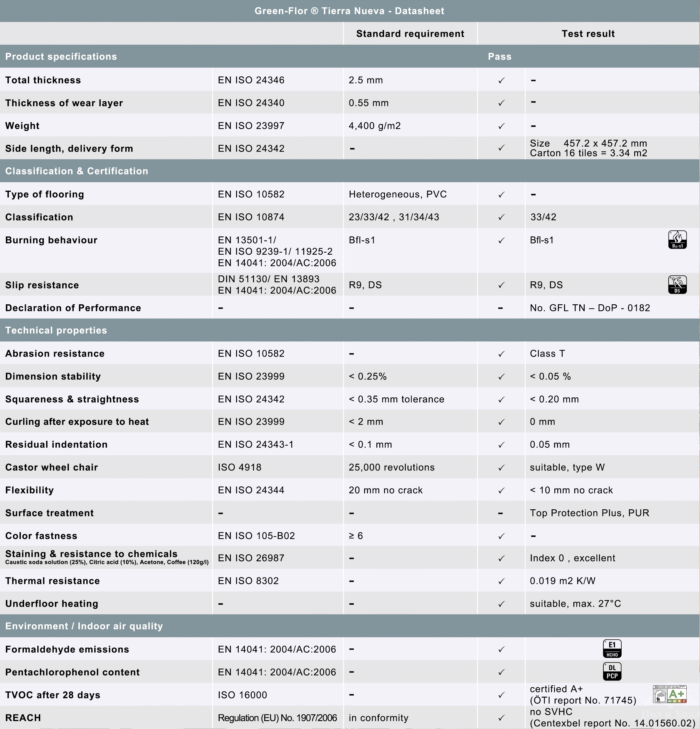Click the < 10 mm no crack result
This screenshot has height=729, width=700.
pyautogui.click(x=571, y=490)
